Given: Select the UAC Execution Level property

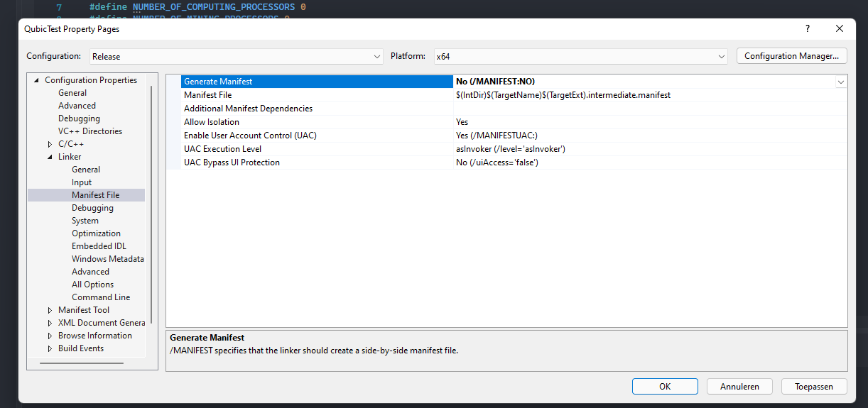Looking at the screenshot, I should pyautogui.click(x=222, y=149).
